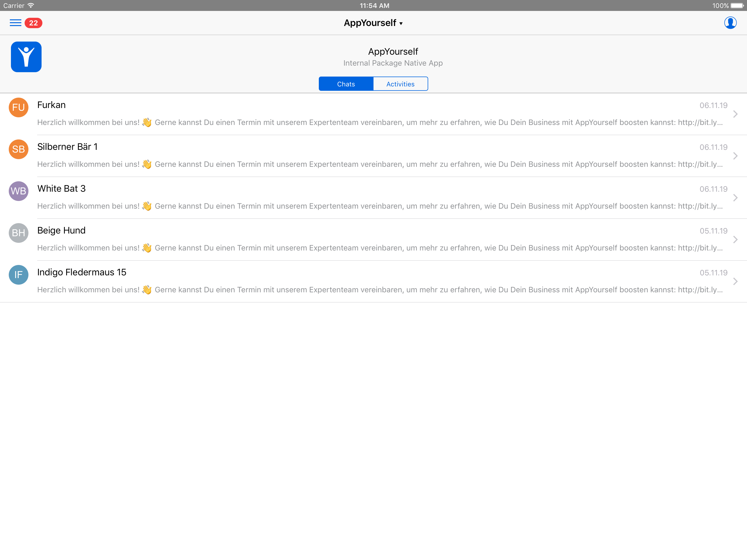Click Beige Hund message preview text
This screenshot has width=747, height=560.
pyautogui.click(x=380, y=248)
